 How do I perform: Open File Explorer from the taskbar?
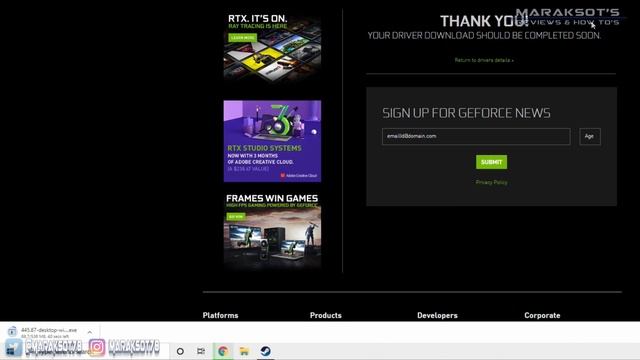[x=244, y=351]
